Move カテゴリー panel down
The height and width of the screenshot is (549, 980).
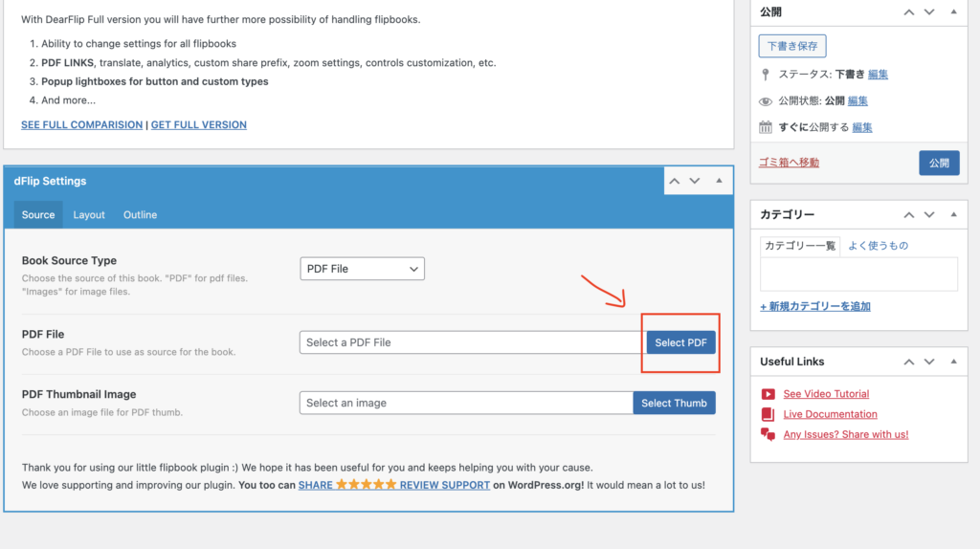pyautogui.click(x=929, y=215)
